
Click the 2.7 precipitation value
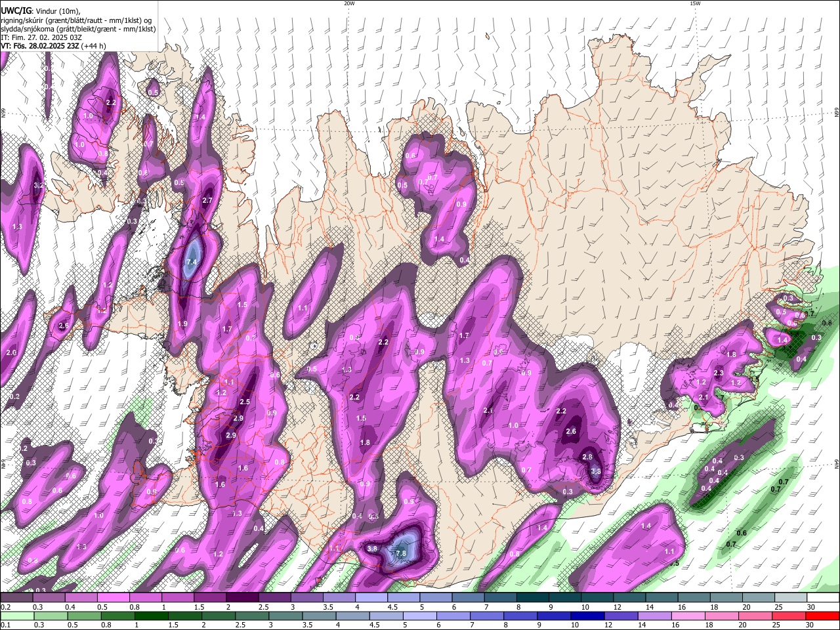207,201
